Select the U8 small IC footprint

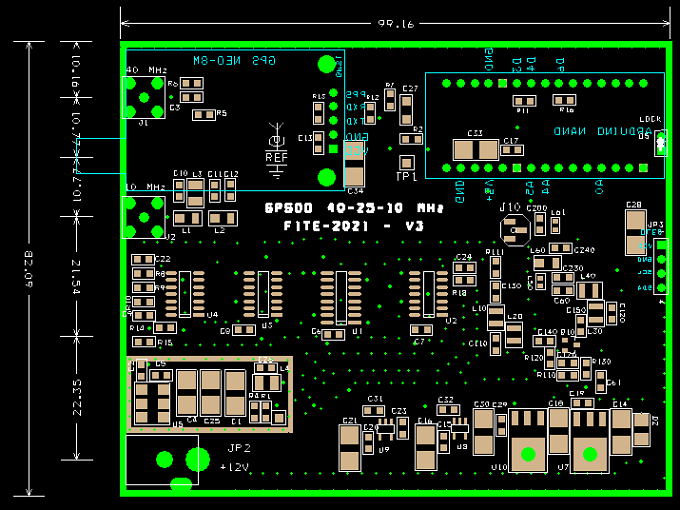(x=460, y=428)
